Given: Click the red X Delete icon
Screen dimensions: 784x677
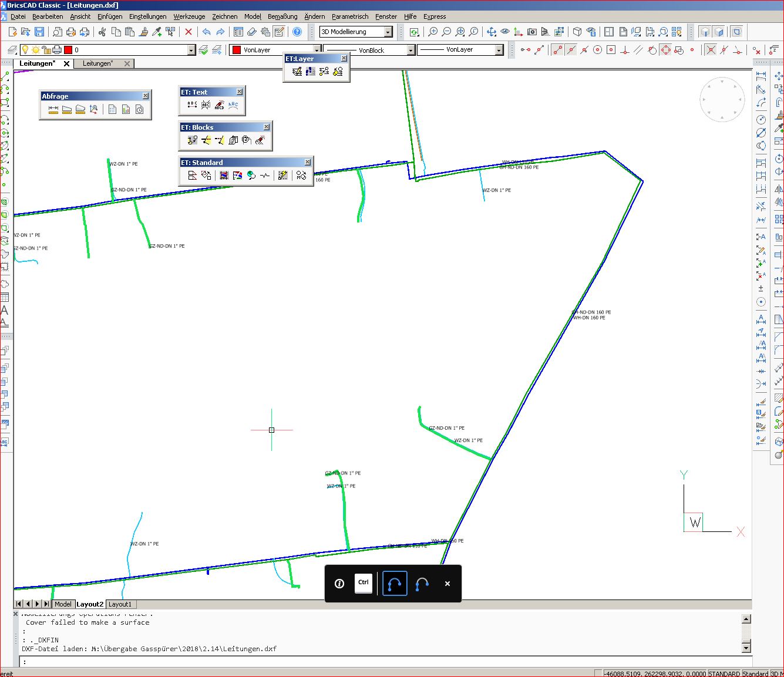Looking at the screenshot, I should pos(189,32).
